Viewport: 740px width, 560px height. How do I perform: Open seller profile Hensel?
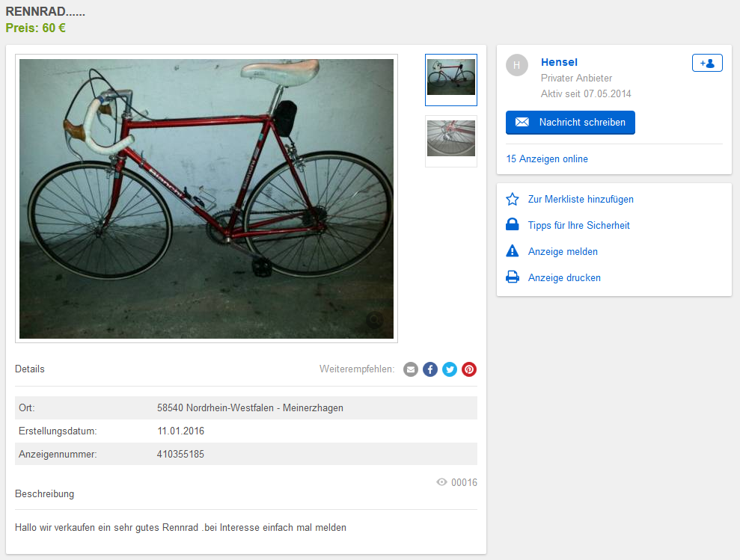559,62
